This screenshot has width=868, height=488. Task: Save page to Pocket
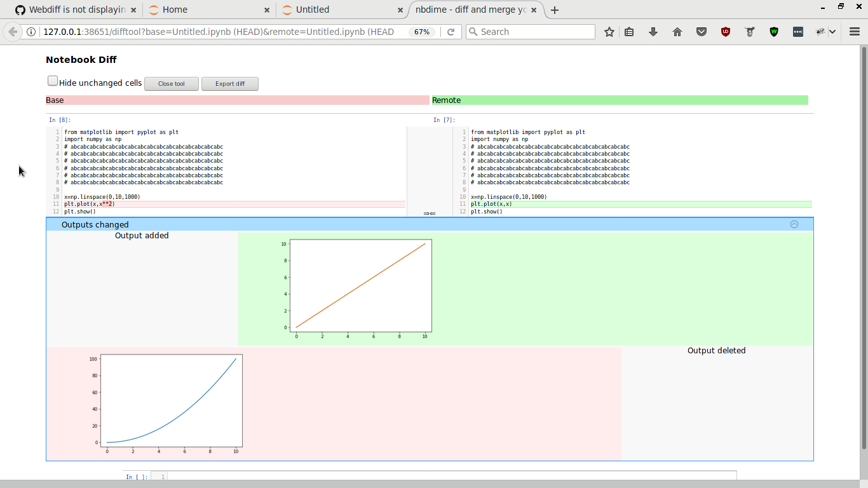click(702, 31)
